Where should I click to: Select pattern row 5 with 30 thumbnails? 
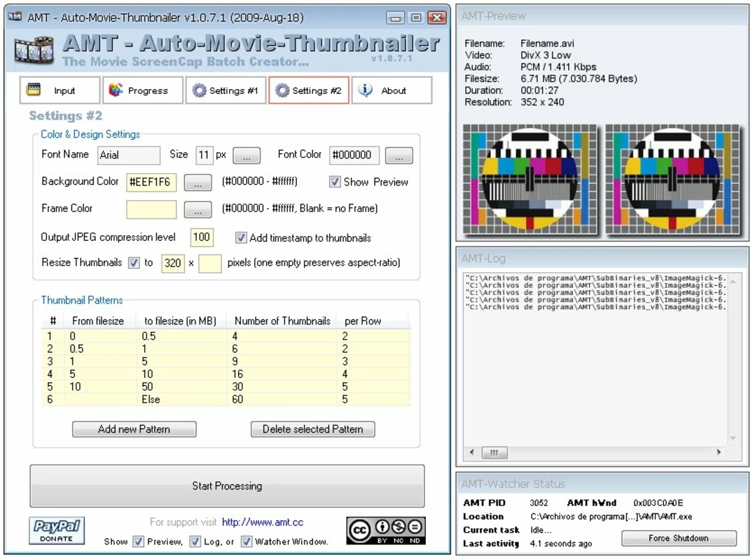[226, 387]
